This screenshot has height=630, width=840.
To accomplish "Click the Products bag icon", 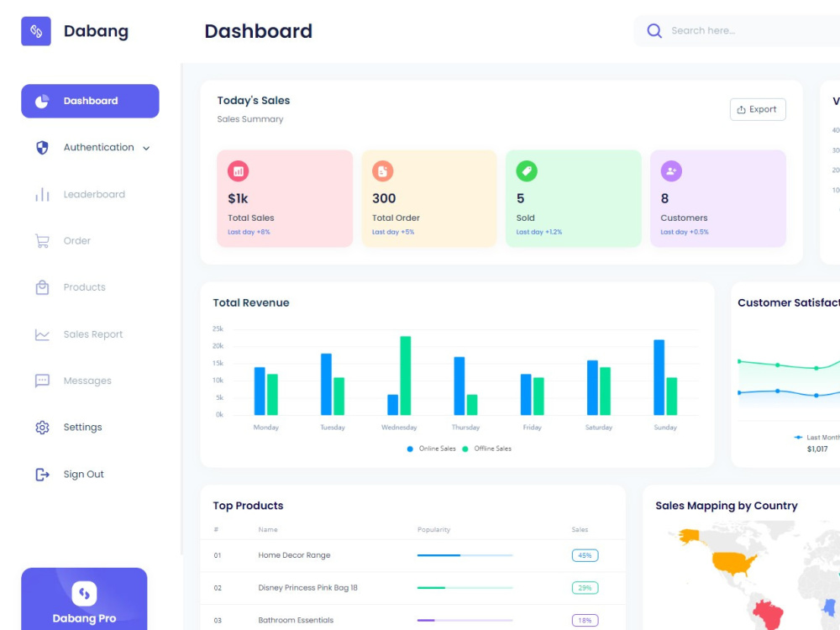I will pyautogui.click(x=42, y=287).
